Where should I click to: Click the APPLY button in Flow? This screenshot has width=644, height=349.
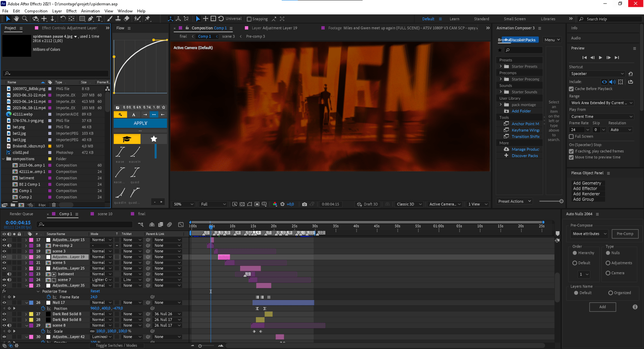coord(140,123)
